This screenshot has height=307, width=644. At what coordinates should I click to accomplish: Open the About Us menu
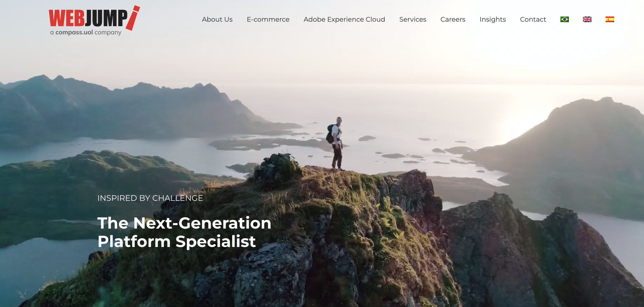[x=217, y=19]
